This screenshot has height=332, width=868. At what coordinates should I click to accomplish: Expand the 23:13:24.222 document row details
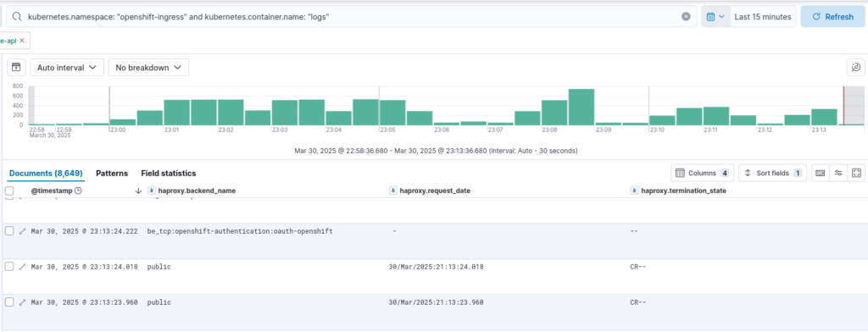click(x=23, y=231)
